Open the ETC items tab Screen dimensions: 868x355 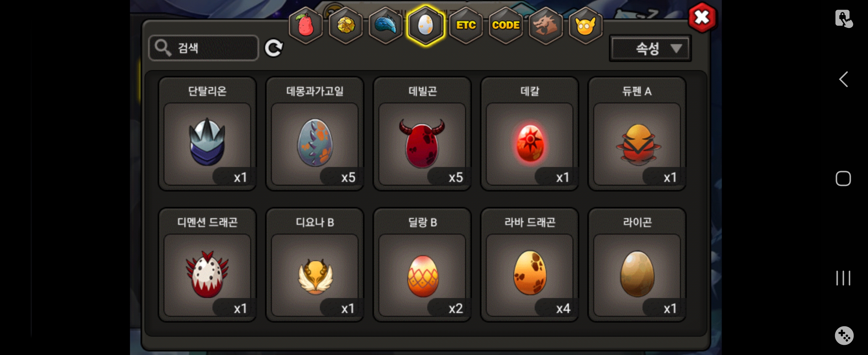tap(466, 25)
